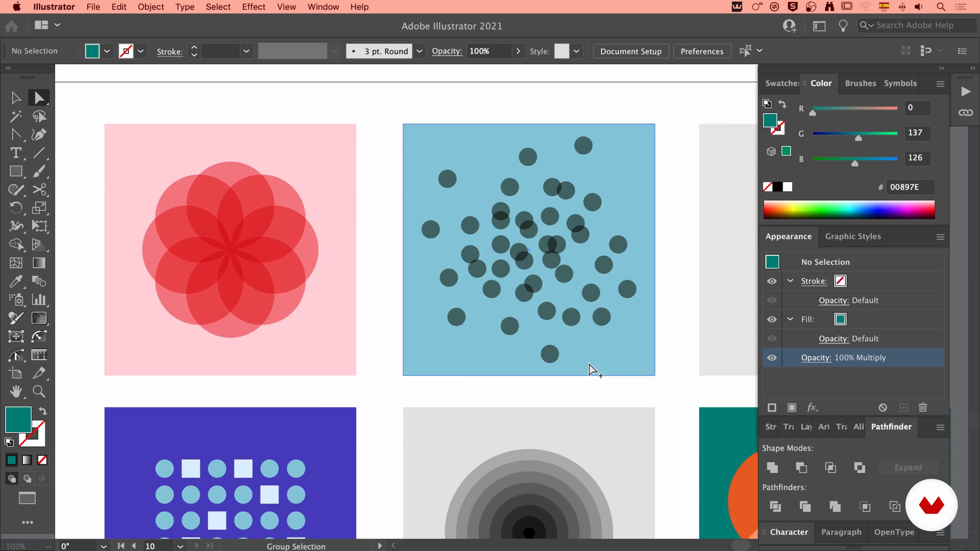Activate the Type tool
Viewport: 980px width, 551px height.
pos(16,153)
